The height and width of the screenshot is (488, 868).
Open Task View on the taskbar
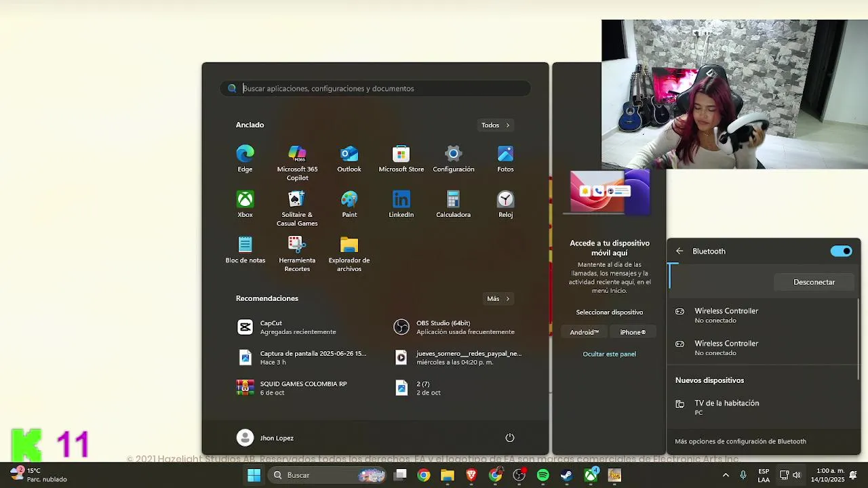[401, 475]
